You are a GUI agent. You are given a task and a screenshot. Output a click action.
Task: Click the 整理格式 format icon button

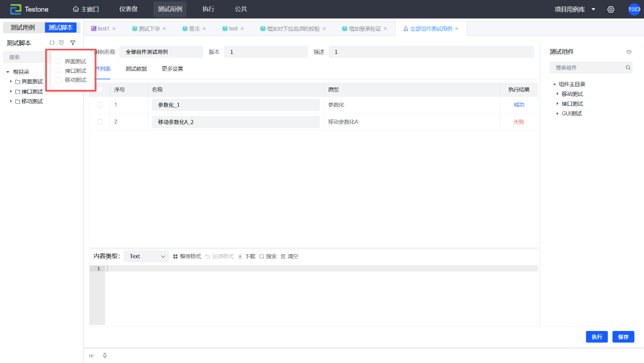[x=176, y=257]
